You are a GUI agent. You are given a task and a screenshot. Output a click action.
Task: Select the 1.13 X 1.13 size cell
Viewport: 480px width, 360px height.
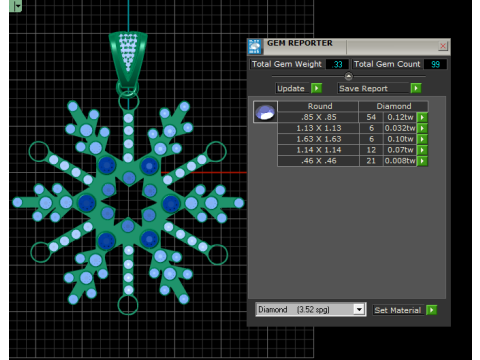319,128
